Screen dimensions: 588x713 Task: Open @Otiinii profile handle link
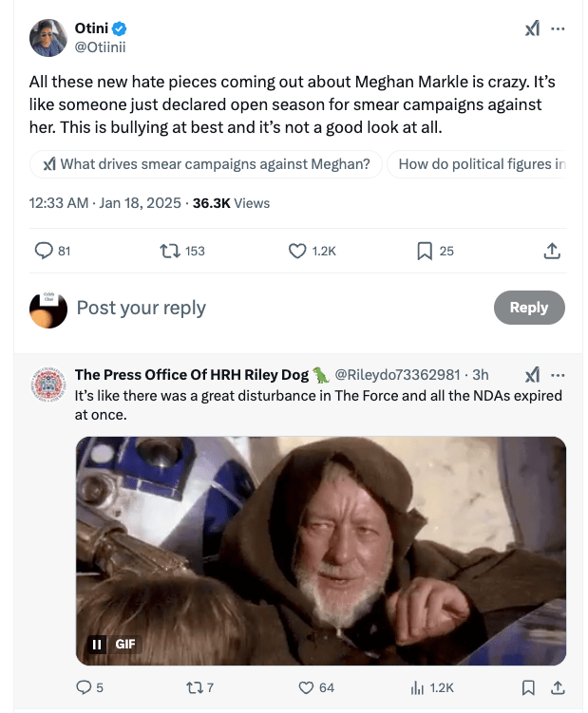click(x=100, y=47)
